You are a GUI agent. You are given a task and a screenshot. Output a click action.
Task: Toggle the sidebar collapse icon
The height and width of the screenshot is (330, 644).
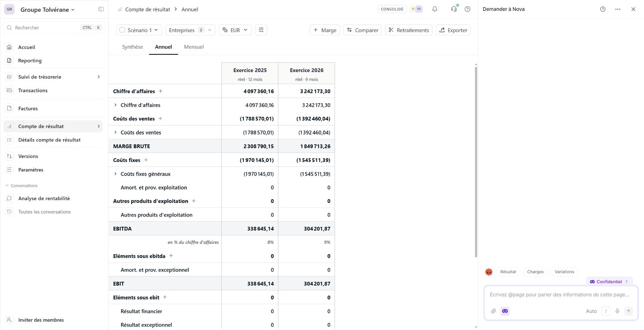pos(101,9)
